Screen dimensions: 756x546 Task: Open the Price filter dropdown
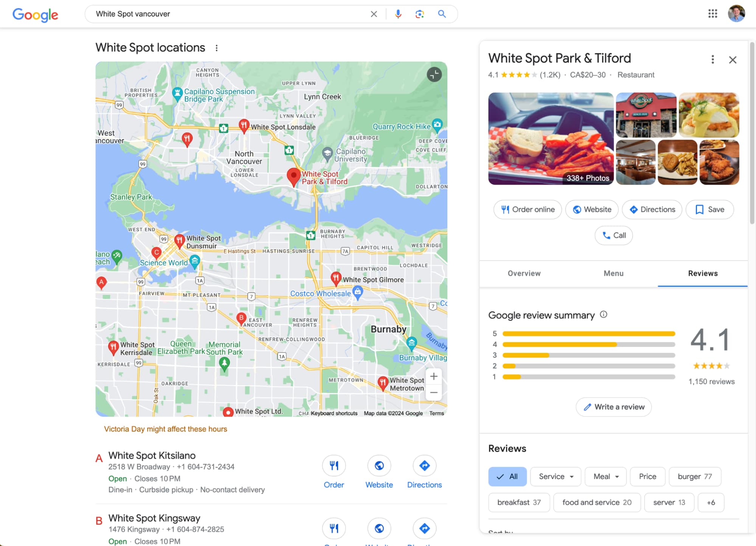click(x=647, y=476)
